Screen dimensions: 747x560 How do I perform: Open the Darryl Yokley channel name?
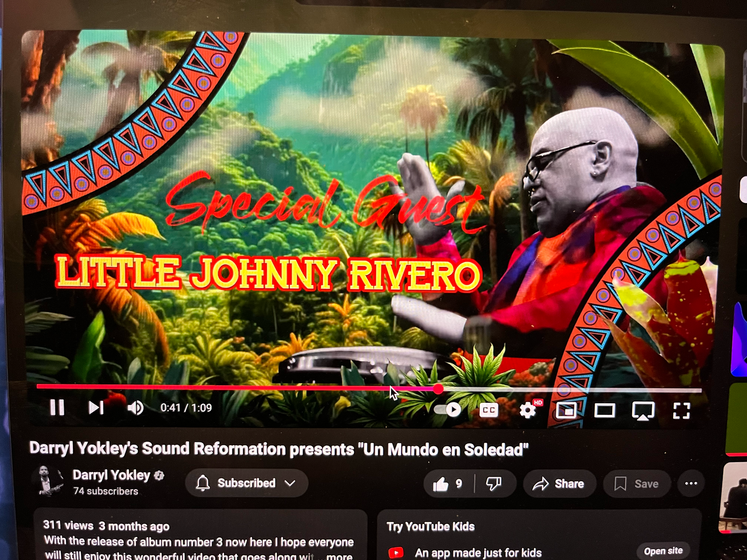tap(111, 475)
